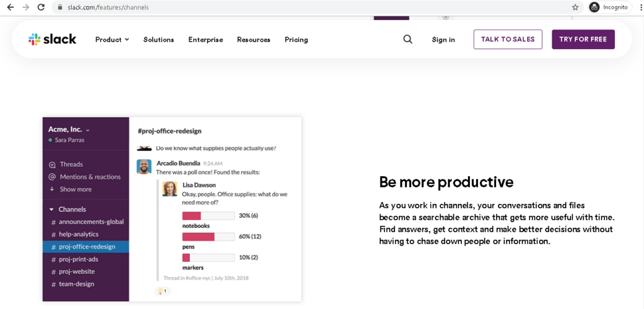
Task: Click the notebooks poll progress bar
Action: pyautogui.click(x=208, y=216)
